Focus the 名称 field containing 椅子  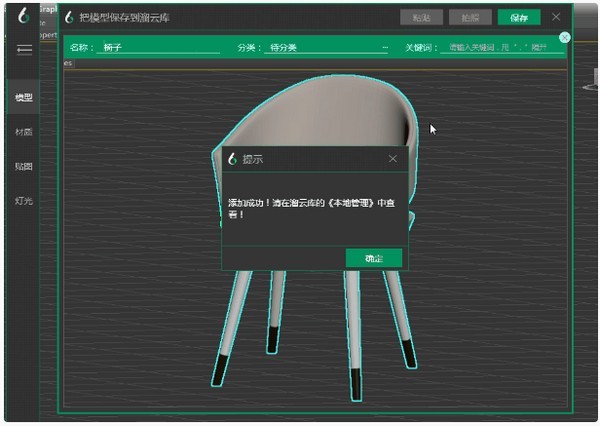[x=160, y=47]
